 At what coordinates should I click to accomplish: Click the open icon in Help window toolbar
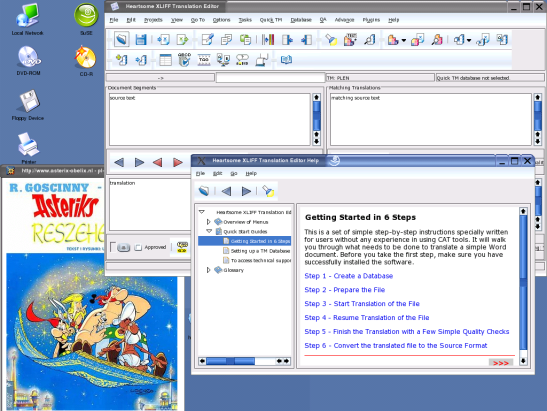pyautogui.click(x=204, y=191)
